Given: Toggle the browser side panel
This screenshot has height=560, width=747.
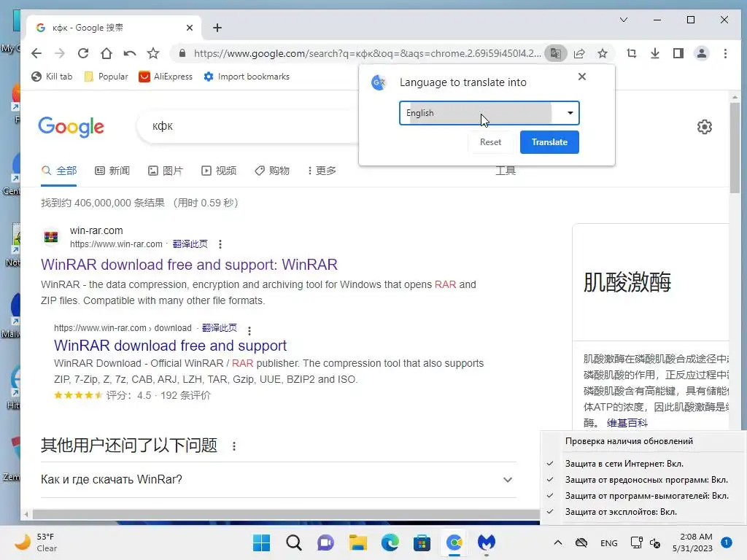Looking at the screenshot, I should click(678, 53).
